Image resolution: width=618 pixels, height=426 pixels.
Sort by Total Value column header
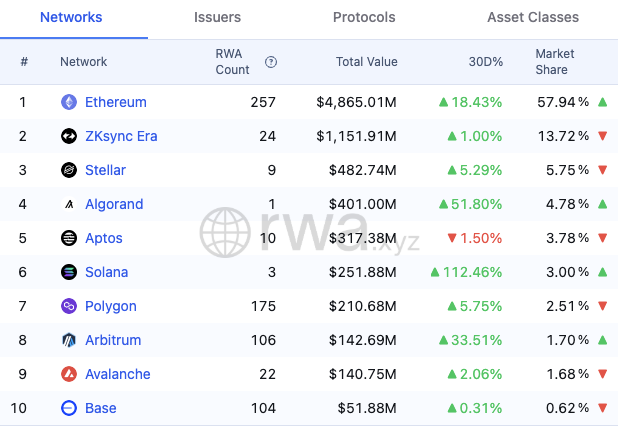[x=366, y=62]
